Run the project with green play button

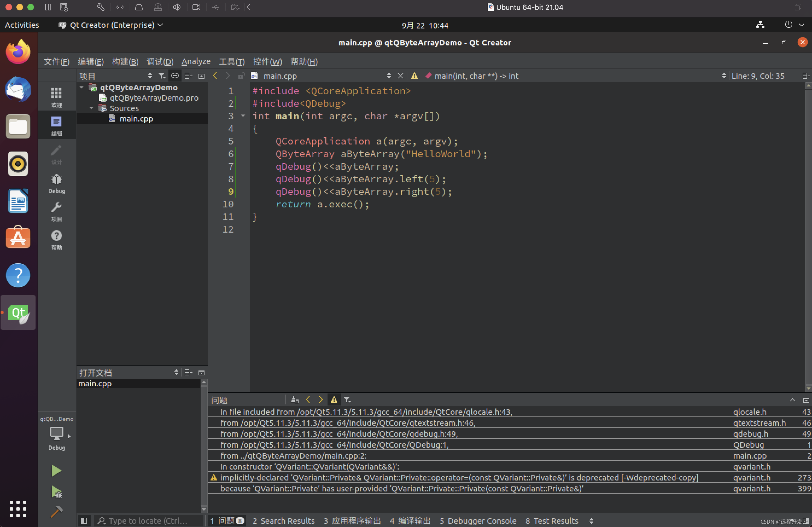[56, 471]
